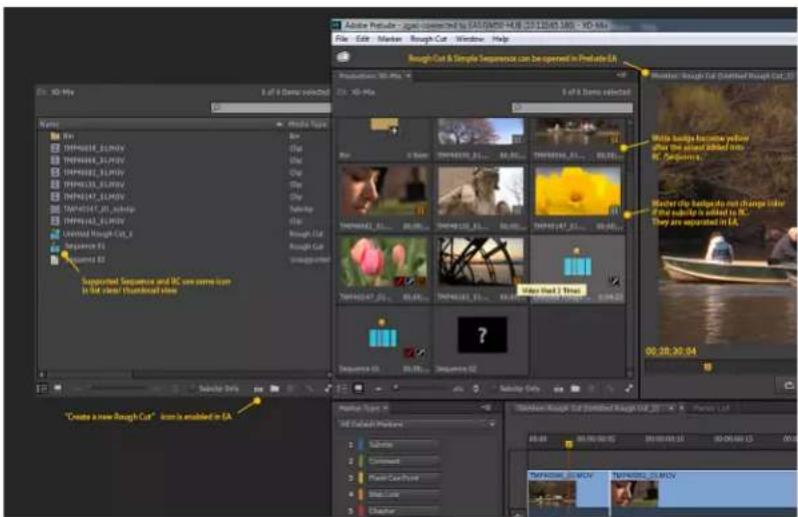Add a Flash Cue Point marker button
The image size is (798, 517).
tap(402, 478)
